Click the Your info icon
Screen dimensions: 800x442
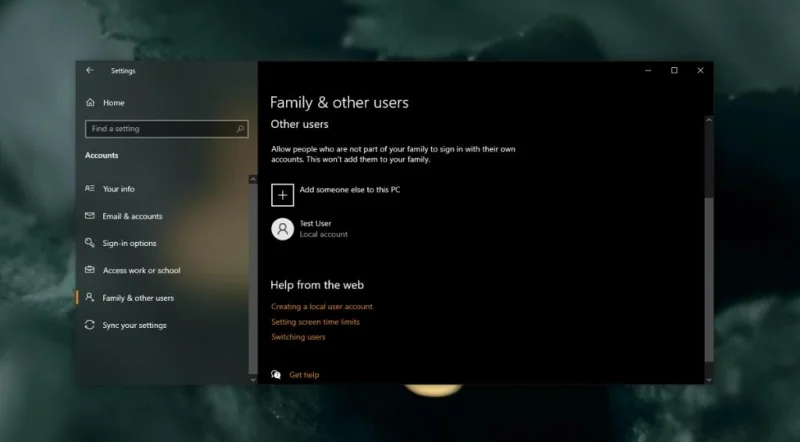(90, 188)
